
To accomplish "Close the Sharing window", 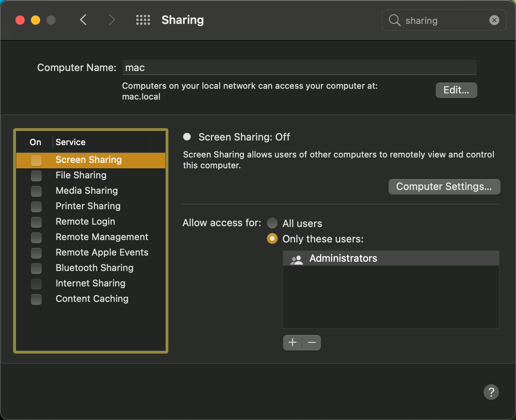I will coord(20,20).
